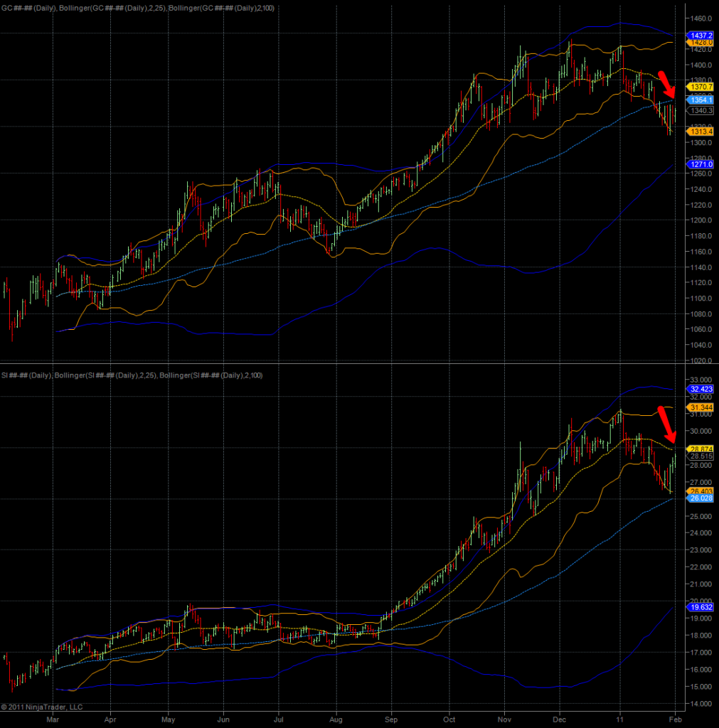
Task: Click the blue 19.632 lower band marker
Action: tap(701, 608)
